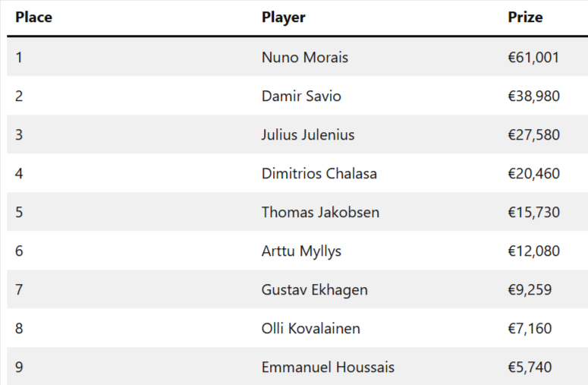588x385 pixels.
Task: Select the Dimitrios Chalasa cell
Action: [x=319, y=173]
